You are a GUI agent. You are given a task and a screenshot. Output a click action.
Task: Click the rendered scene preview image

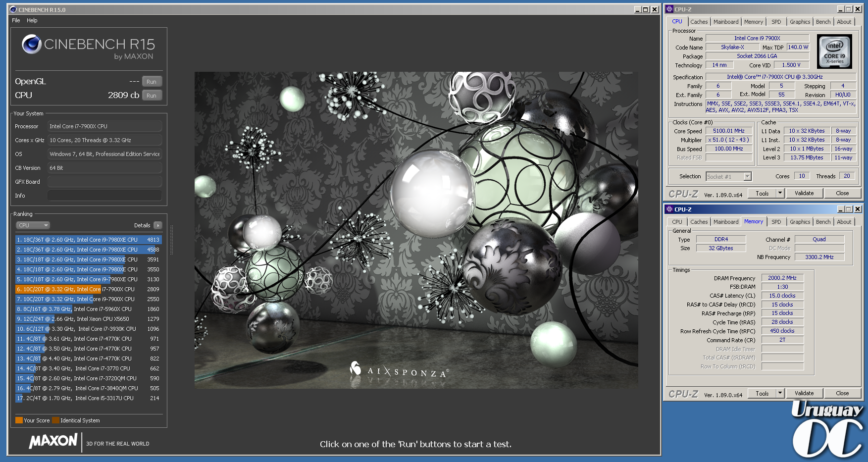tap(416, 230)
